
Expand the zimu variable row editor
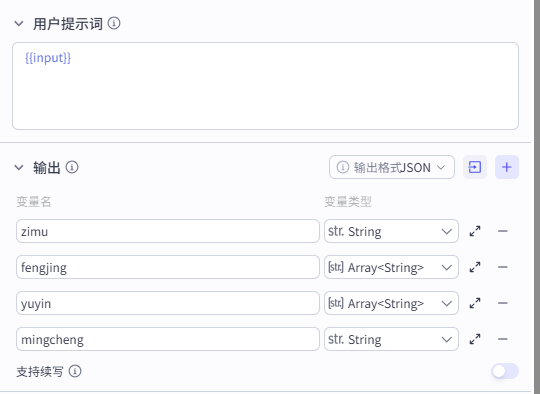pyautogui.click(x=475, y=231)
